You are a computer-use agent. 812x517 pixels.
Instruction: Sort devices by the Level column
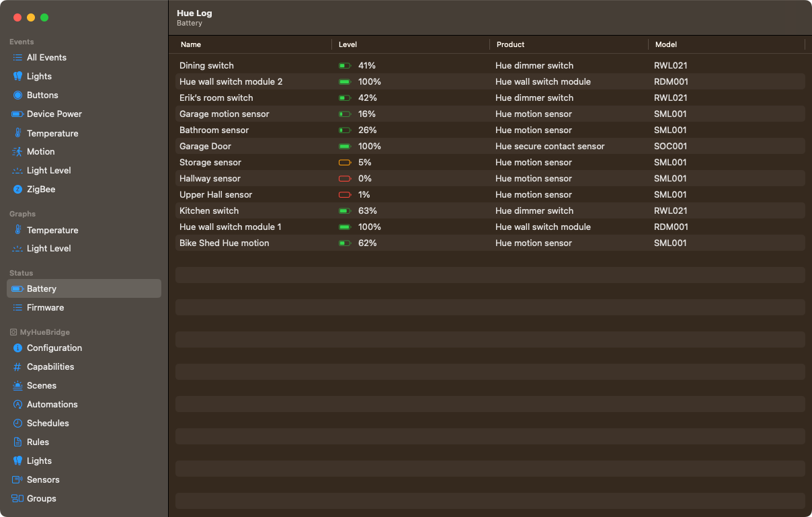tap(347, 44)
